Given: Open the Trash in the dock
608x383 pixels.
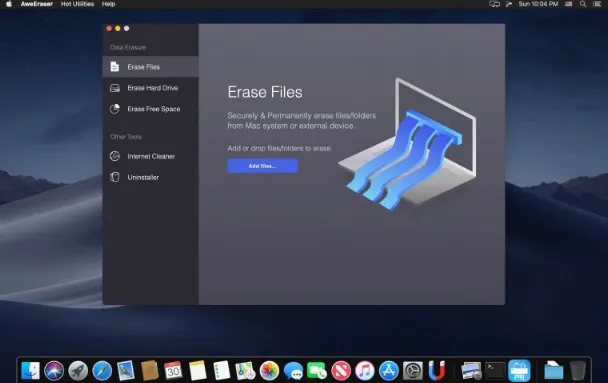Looking at the screenshot, I should click(x=578, y=371).
